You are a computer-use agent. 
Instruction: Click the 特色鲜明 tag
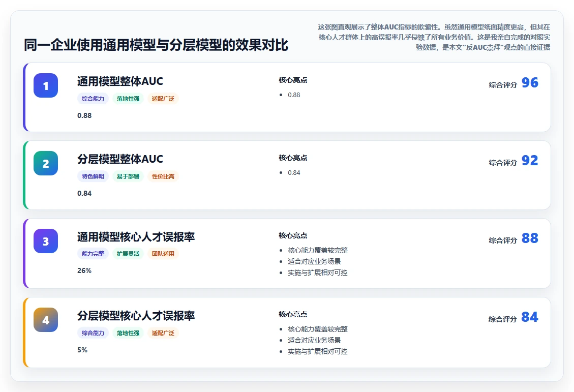tap(93, 176)
